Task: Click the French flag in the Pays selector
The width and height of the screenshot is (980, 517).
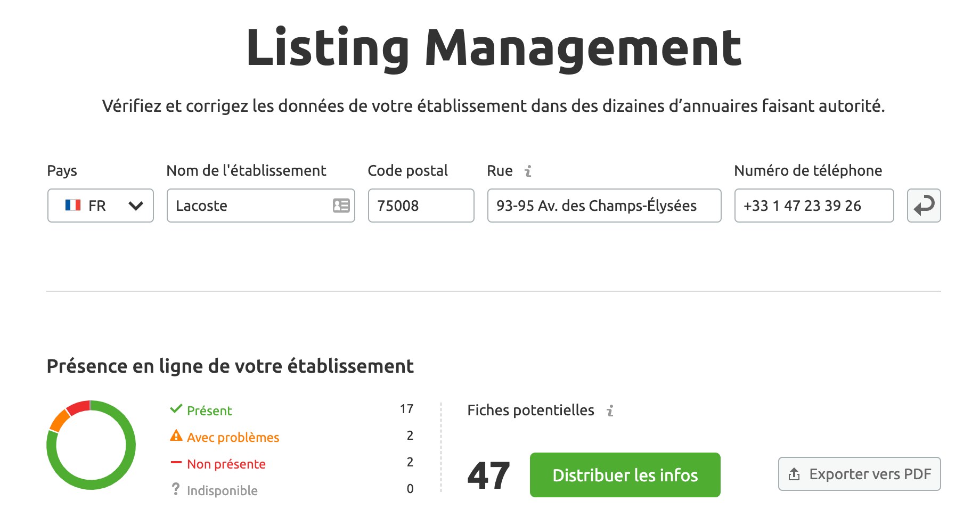Action: pyautogui.click(x=73, y=206)
